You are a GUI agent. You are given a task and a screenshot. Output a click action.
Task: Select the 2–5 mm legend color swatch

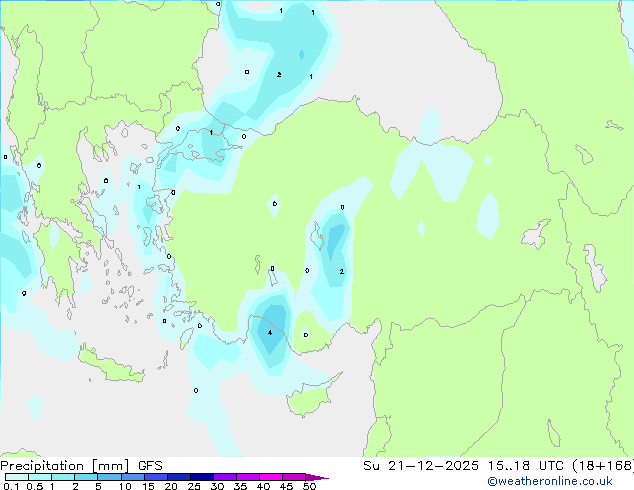86,477
